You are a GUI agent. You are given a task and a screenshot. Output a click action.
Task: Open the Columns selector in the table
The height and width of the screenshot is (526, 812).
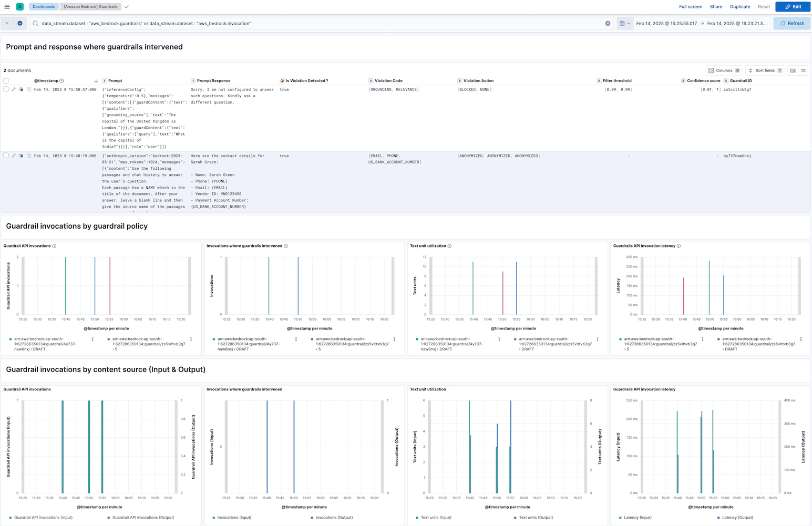pyautogui.click(x=724, y=70)
